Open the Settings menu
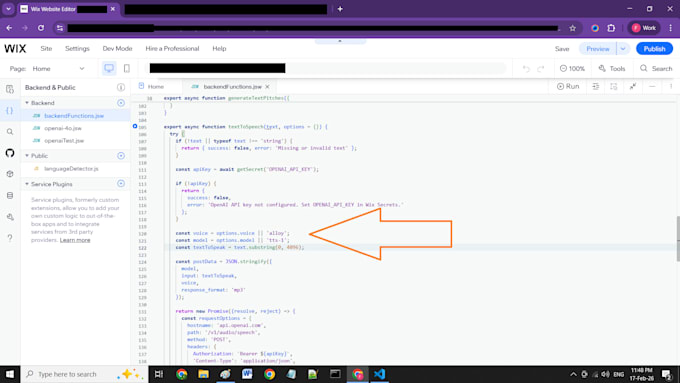This screenshot has width=680, height=383. point(77,49)
